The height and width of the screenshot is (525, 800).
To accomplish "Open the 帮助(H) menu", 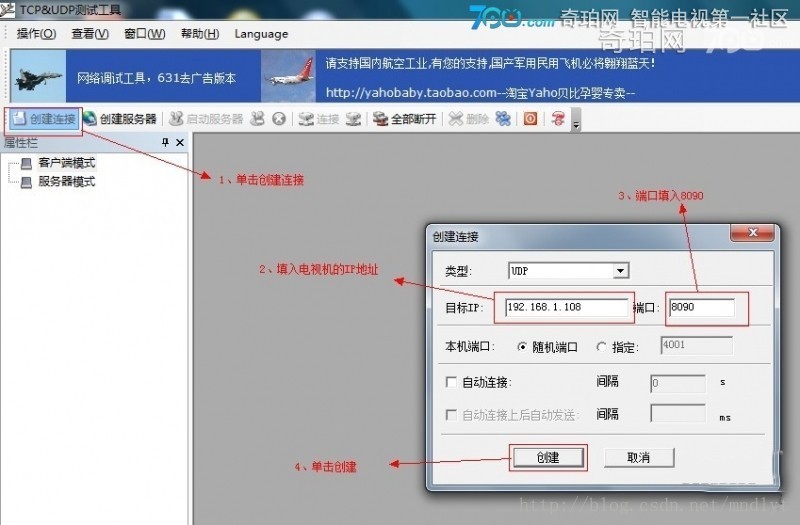I will pyautogui.click(x=200, y=34).
